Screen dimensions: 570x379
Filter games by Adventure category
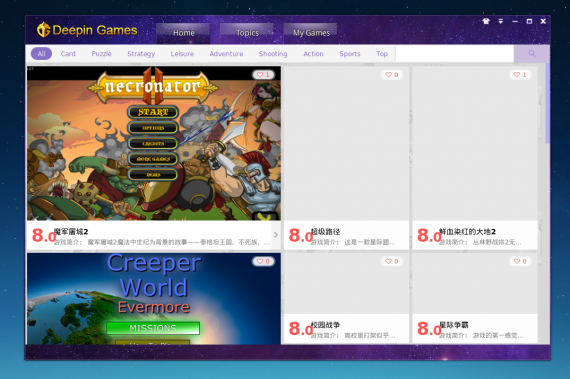click(226, 54)
